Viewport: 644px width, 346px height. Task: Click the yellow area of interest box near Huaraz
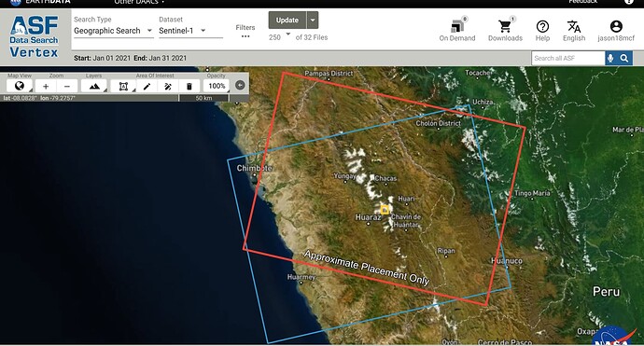385,210
